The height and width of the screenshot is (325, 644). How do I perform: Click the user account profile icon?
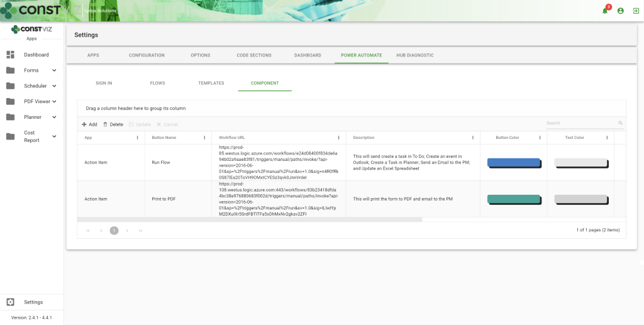click(621, 11)
